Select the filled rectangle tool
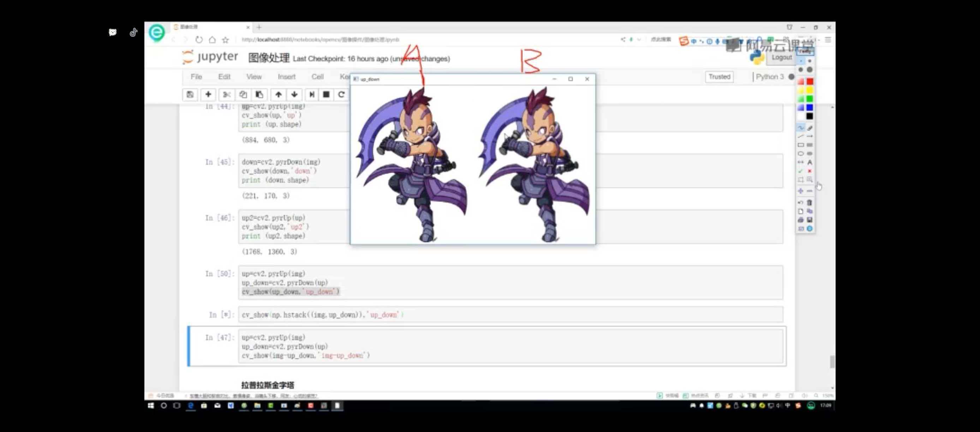 [810, 145]
